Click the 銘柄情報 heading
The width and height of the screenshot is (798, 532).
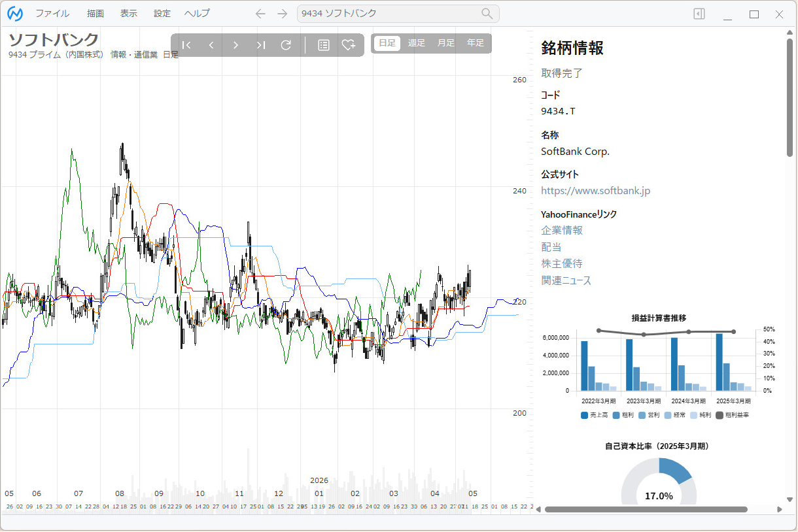click(572, 48)
